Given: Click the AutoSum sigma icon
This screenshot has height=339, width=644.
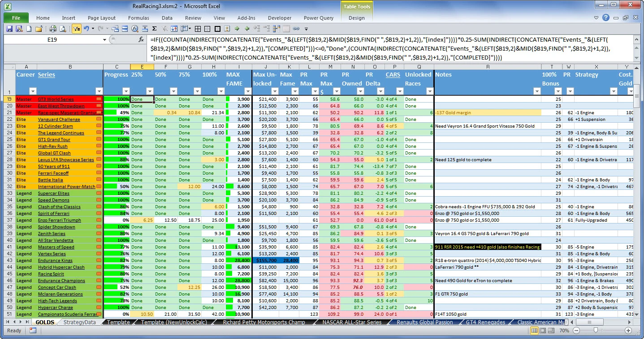Looking at the screenshot, I should [154, 29].
